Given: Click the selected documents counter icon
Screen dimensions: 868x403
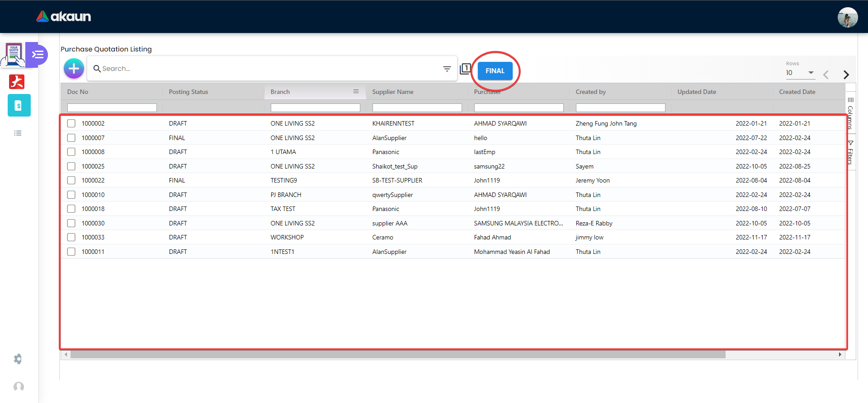Looking at the screenshot, I should tap(465, 69).
